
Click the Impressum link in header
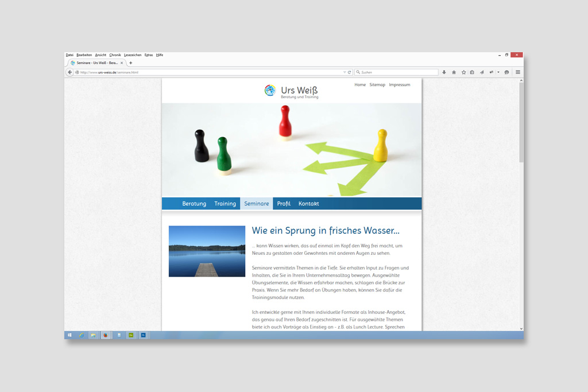point(399,85)
